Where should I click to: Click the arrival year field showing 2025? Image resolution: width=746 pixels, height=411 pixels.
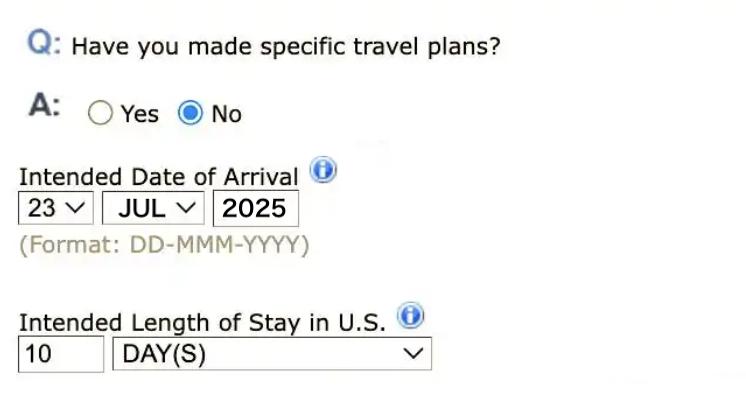[x=255, y=208]
